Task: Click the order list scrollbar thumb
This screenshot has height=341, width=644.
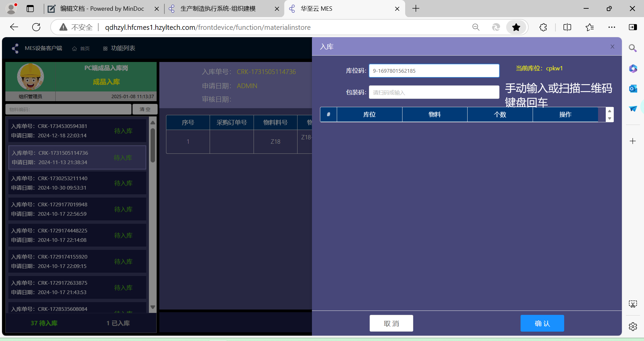Action: [153, 145]
